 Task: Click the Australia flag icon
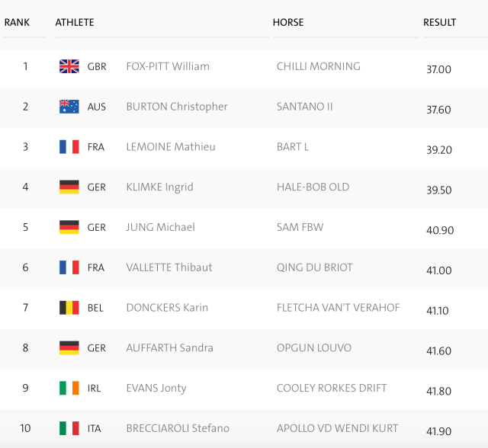pos(69,107)
